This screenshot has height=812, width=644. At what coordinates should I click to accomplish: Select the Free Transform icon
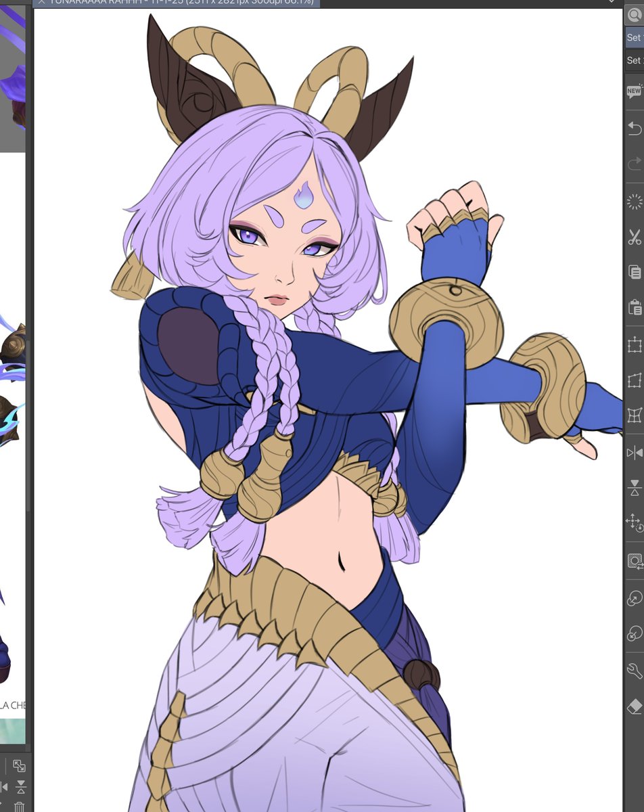634,380
